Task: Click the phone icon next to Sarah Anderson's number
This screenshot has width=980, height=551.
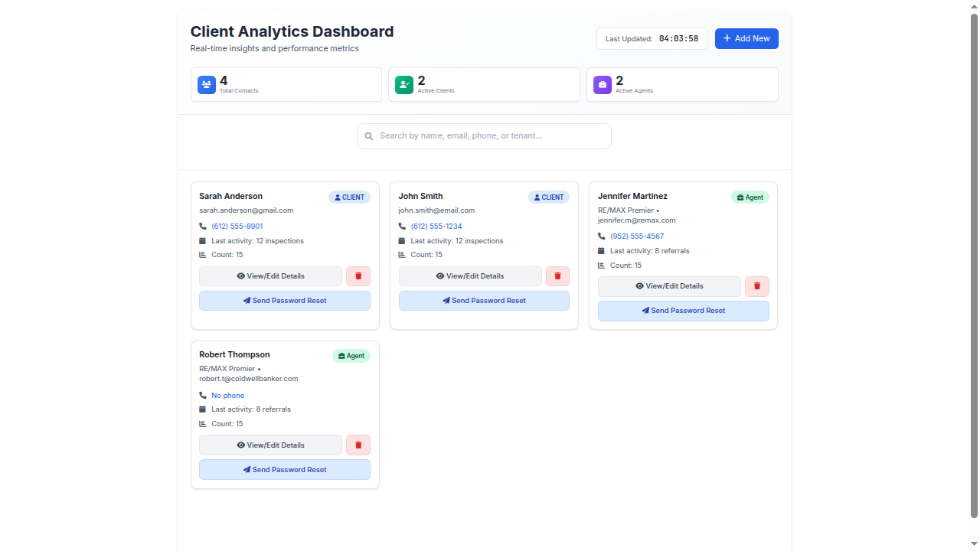Action: click(202, 226)
